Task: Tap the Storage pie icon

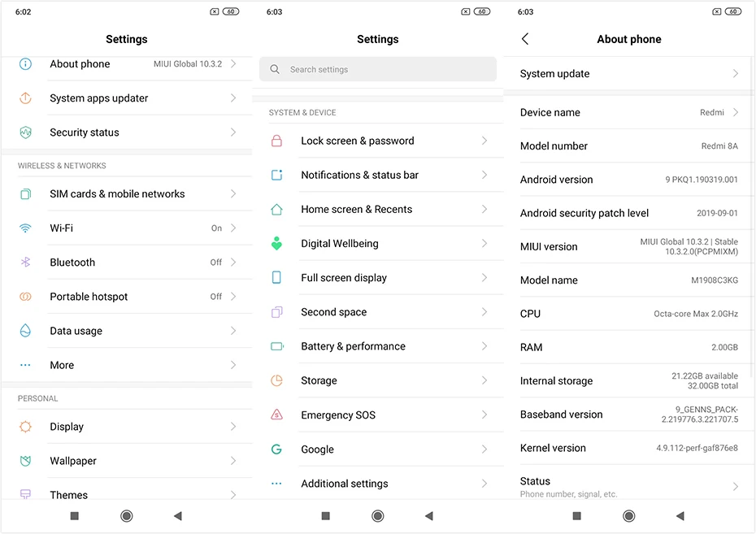Action: [276, 380]
